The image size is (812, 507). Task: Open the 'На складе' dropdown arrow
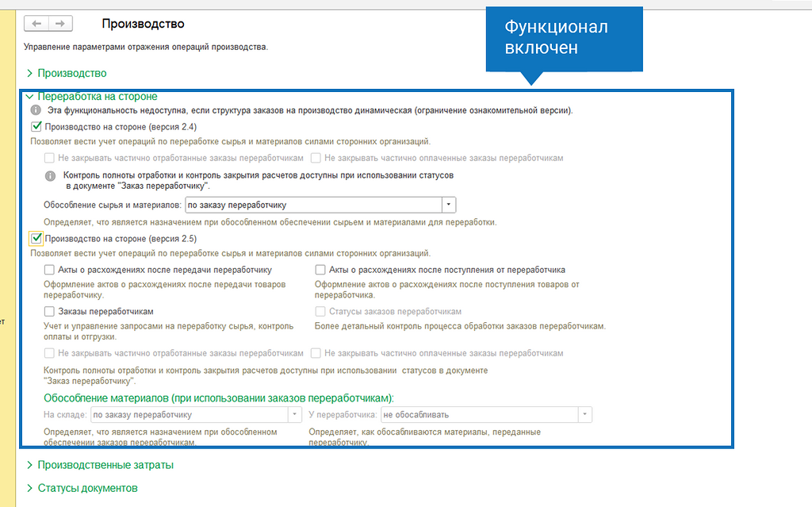(295, 415)
